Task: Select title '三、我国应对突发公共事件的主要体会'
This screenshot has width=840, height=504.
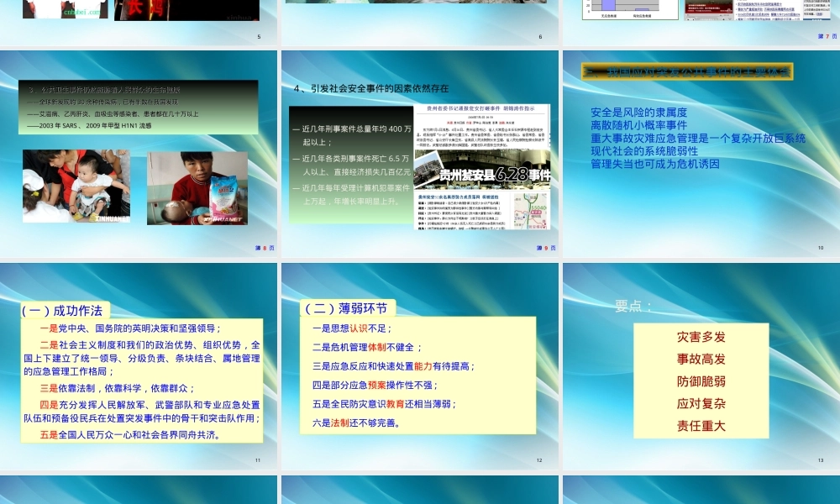Action: (687, 71)
